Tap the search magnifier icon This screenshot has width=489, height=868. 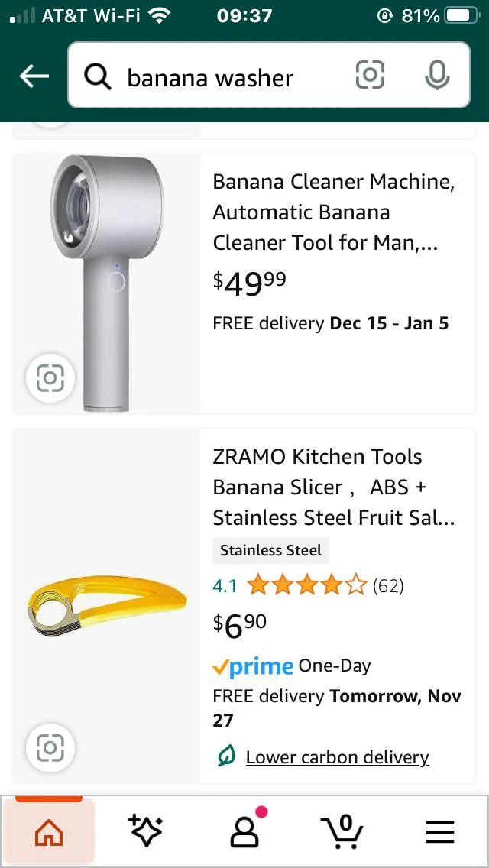click(x=98, y=76)
